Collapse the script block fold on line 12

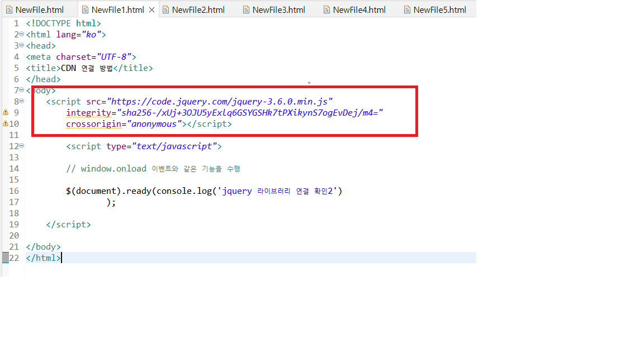click(x=22, y=146)
